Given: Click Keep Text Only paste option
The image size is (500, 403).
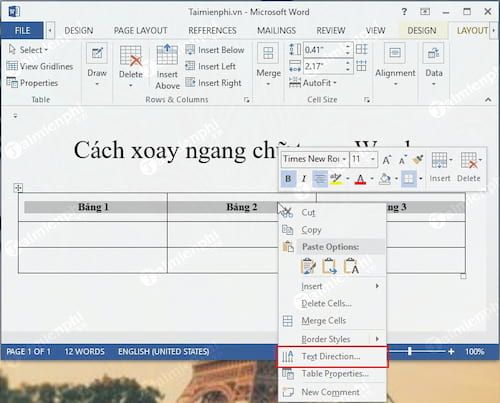Looking at the screenshot, I should (351, 266).
